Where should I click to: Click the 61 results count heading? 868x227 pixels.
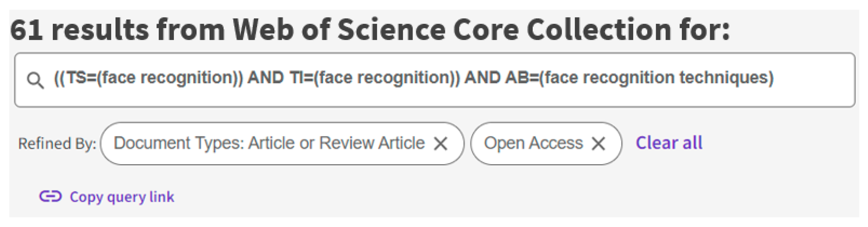pyautogui.click(x=79, y=30)
